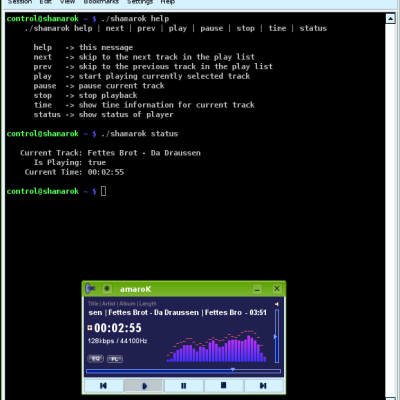The height and width of the screenshot is (400, 400).
Task: Stop playback in amaroK player
Action: tap(223, 386)
